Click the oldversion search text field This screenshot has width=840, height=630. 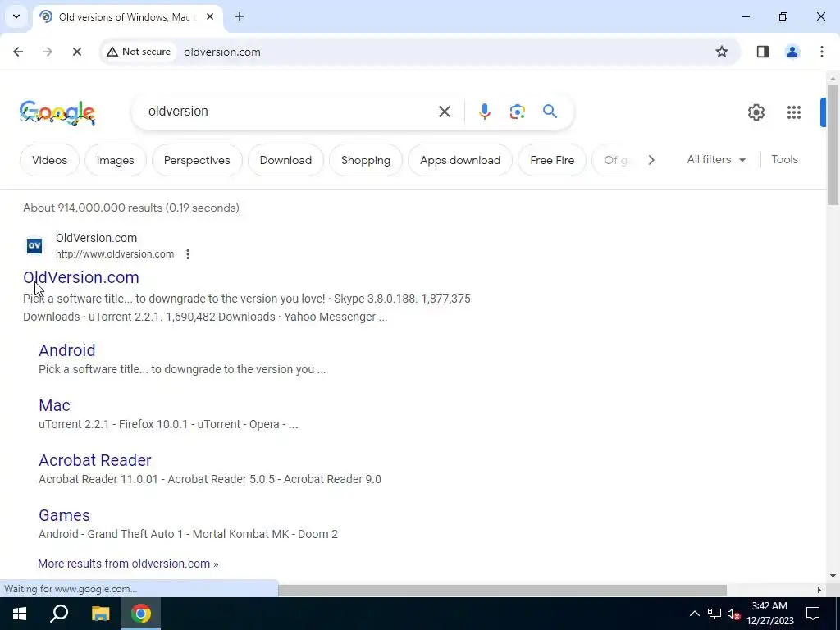(x=286, y=112)
